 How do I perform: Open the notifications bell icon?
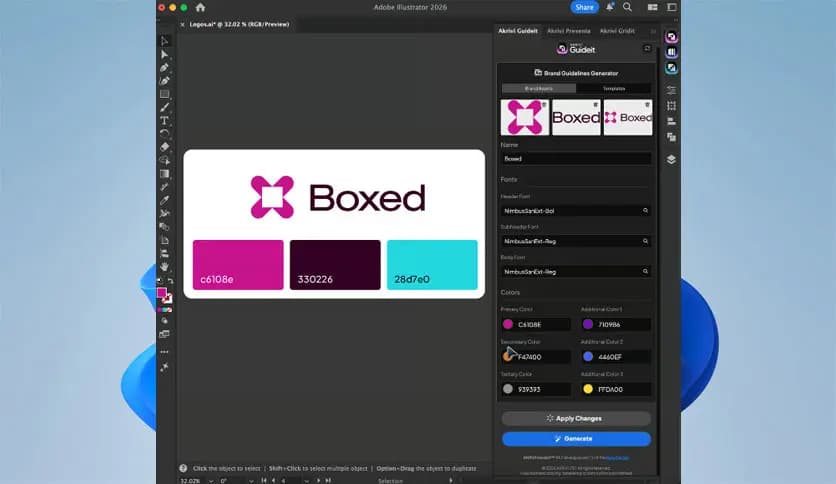click(x=609, y=7)
